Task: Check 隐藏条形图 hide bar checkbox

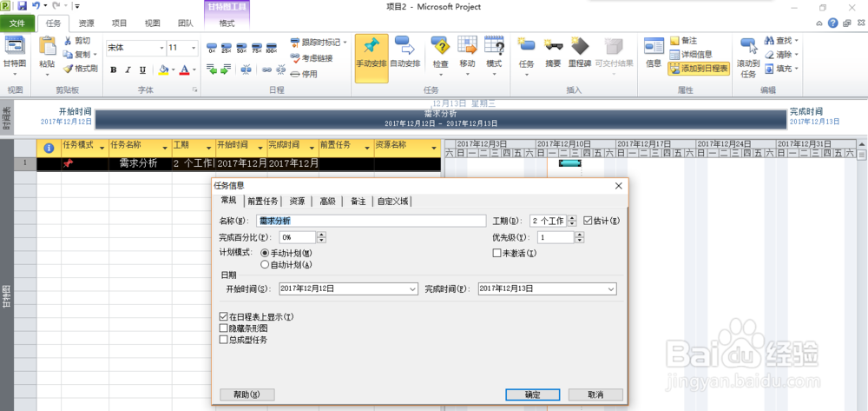Action: 224,328
